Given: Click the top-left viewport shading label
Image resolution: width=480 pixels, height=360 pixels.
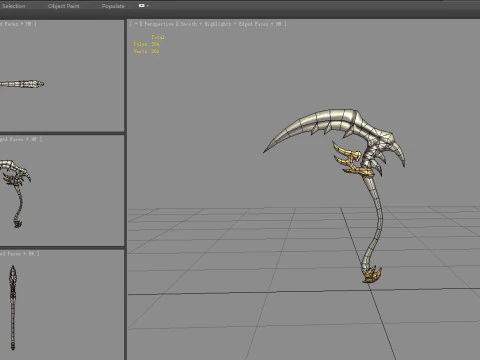Looking at the screenshot, I should [18, 24].
